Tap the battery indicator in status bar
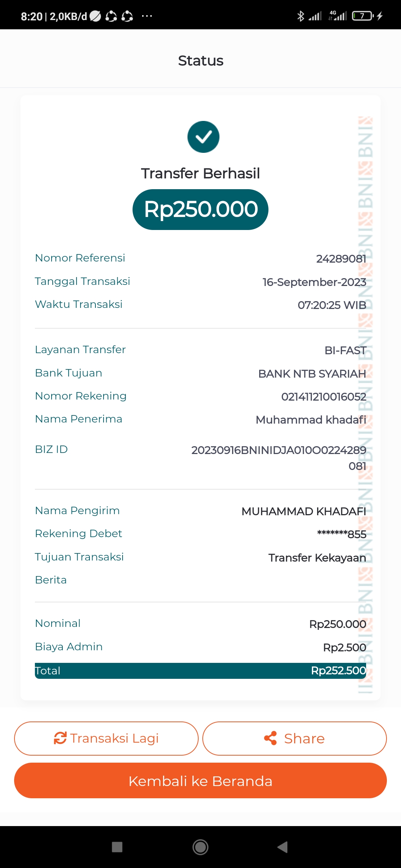The width and height of the screenshot is (401, 868). 363,16
